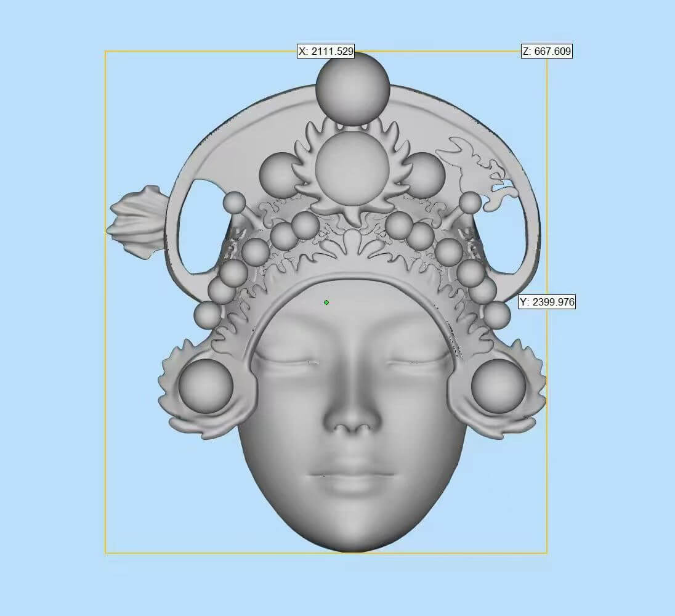The height and width of the screenshot is (616, 675).
Task: Click the top-left corner of the yellow bounding box
Action: pos(105,52)
